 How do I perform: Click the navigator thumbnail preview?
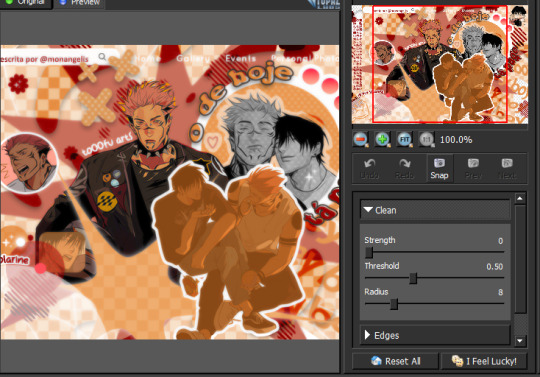439,64
